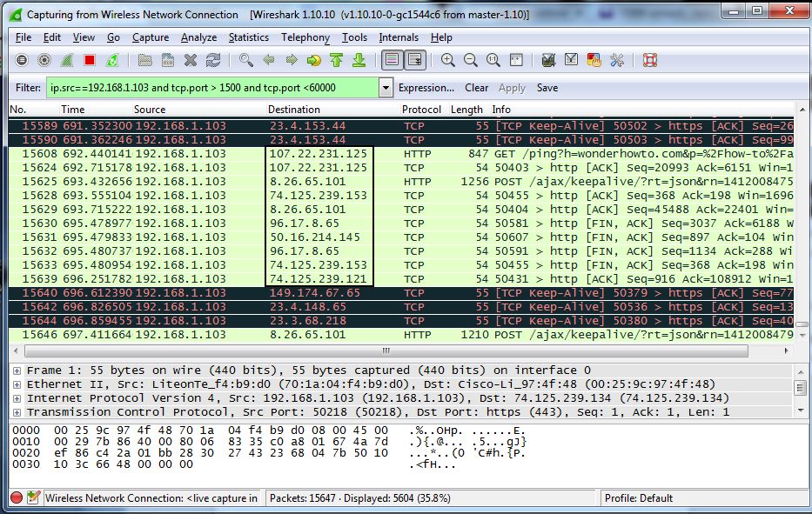Open the Statistics menu
This screenshot has width=812, height=514.
click(x=248, y=37)
